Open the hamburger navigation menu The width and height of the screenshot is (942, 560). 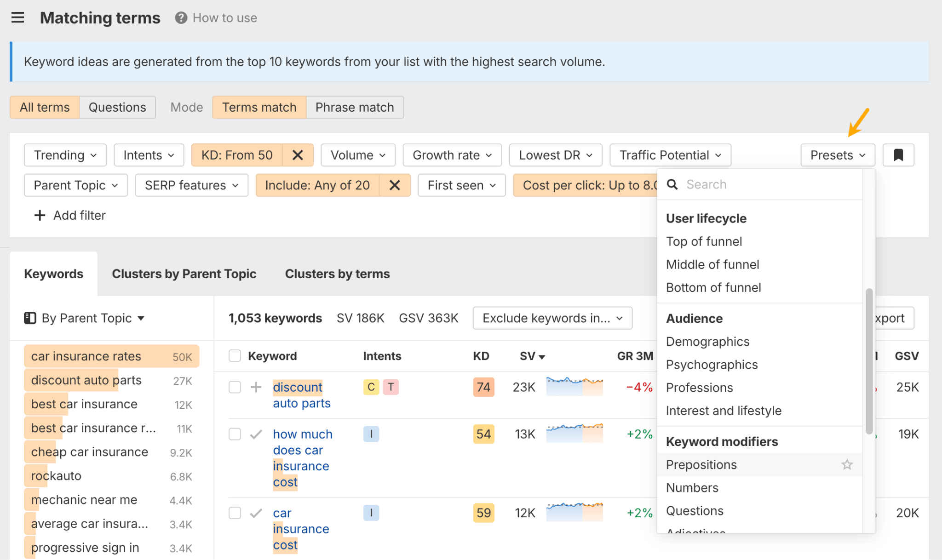(17, 17)
